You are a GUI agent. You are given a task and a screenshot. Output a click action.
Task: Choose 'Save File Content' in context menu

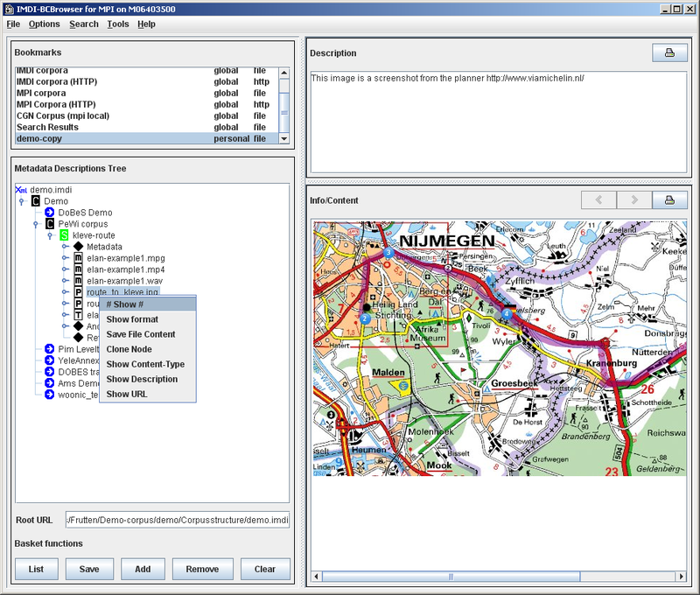click(148, 334)
